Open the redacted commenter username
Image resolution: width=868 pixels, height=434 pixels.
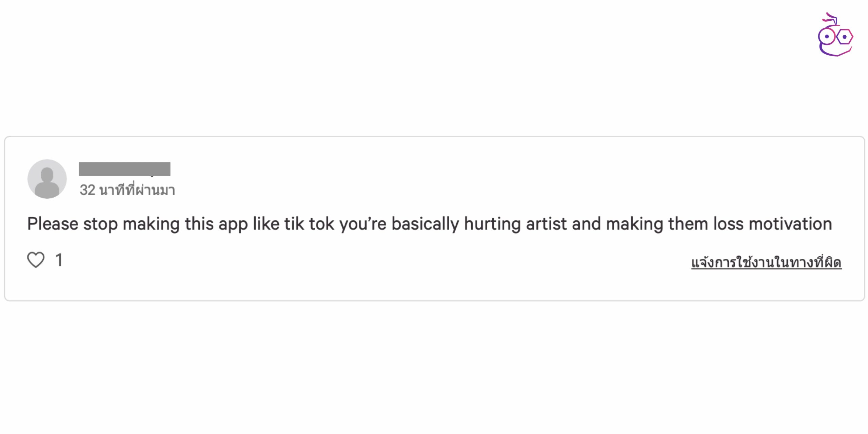(x=124, y=169)
